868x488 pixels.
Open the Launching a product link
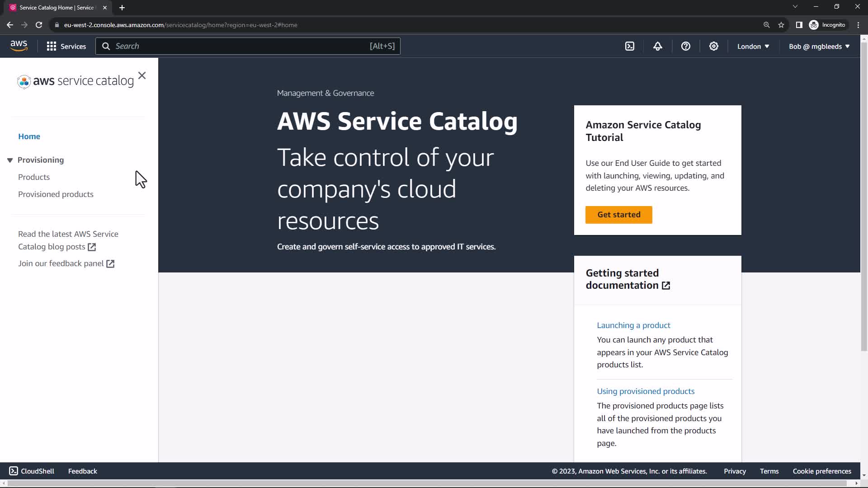(633, 325)
